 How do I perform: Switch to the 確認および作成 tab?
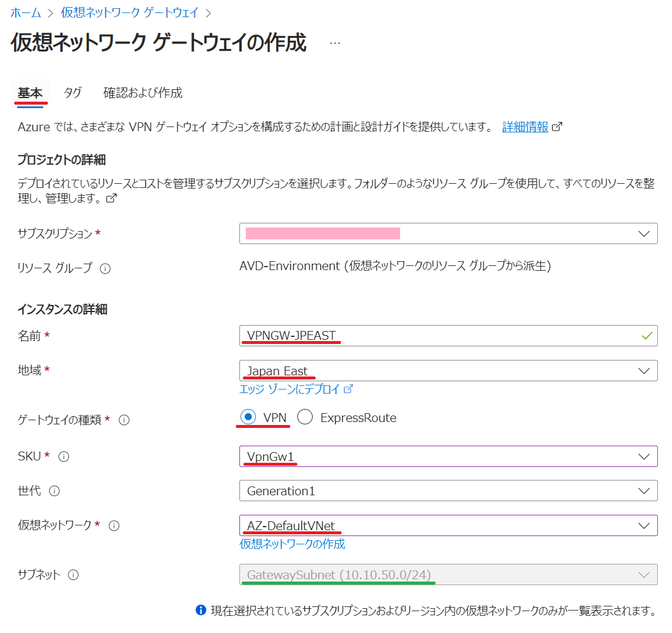142,93
